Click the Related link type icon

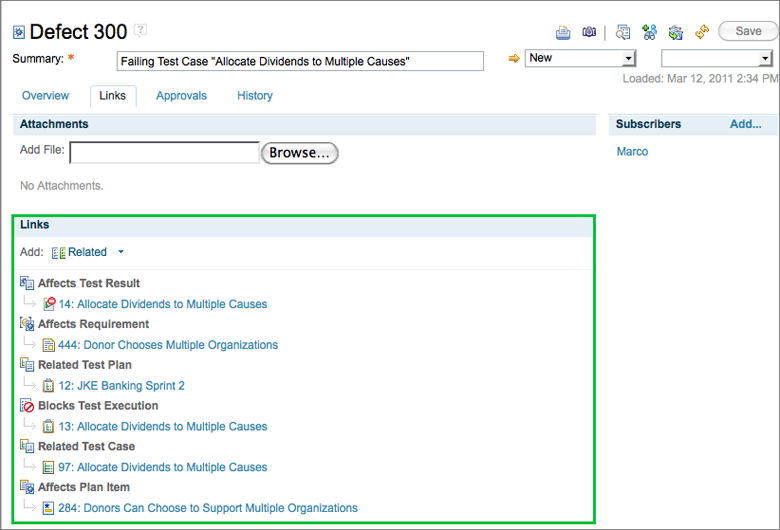pos(59,253)
